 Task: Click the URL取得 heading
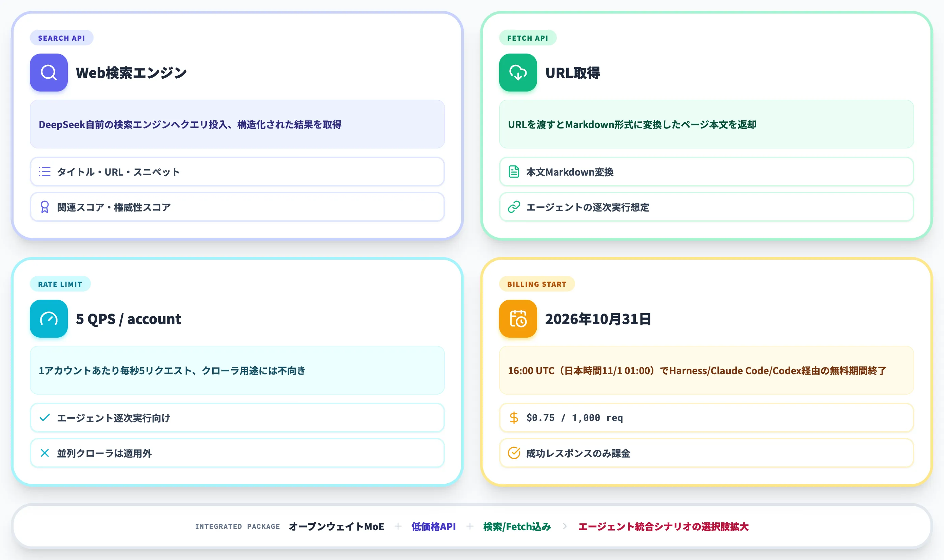[x=572, y=73]
